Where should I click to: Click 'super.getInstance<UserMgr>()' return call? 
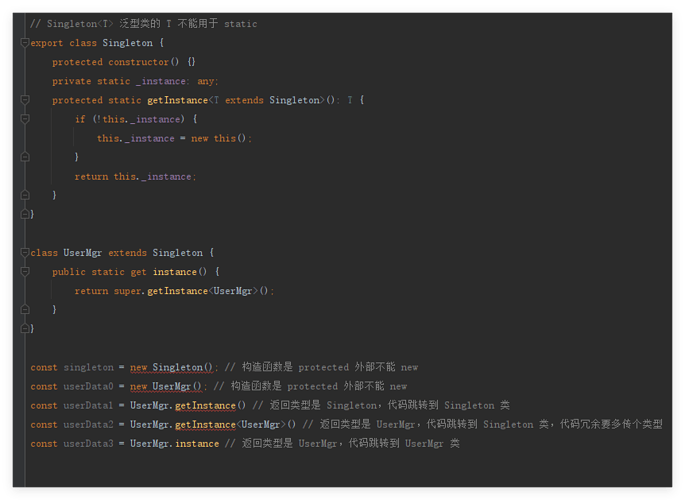coord(192,291)
